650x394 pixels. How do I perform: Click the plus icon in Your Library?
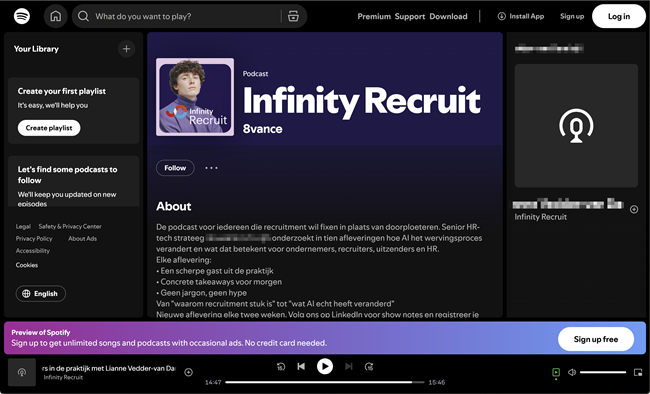click(126, 49)
